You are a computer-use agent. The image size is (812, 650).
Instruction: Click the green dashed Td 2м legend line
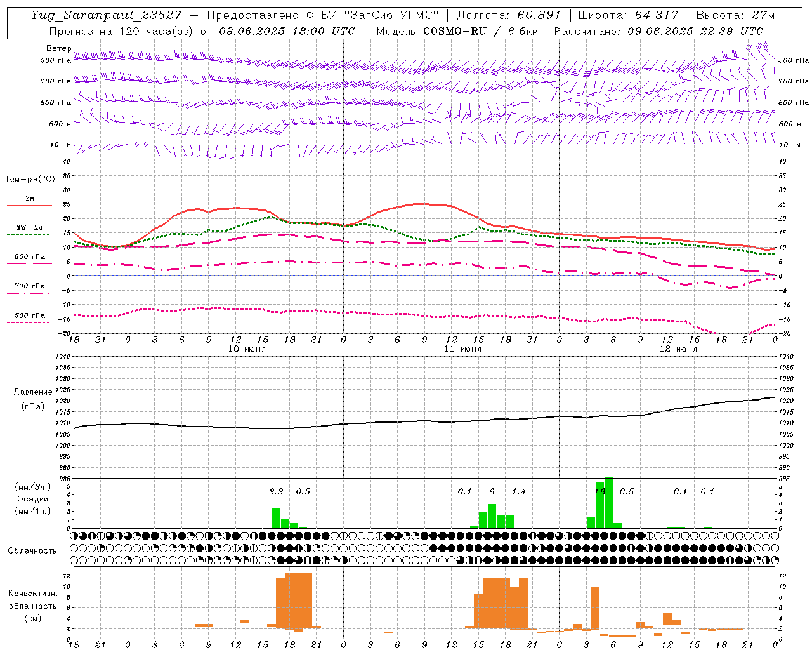pyautogui.click(x=28, y=234)
